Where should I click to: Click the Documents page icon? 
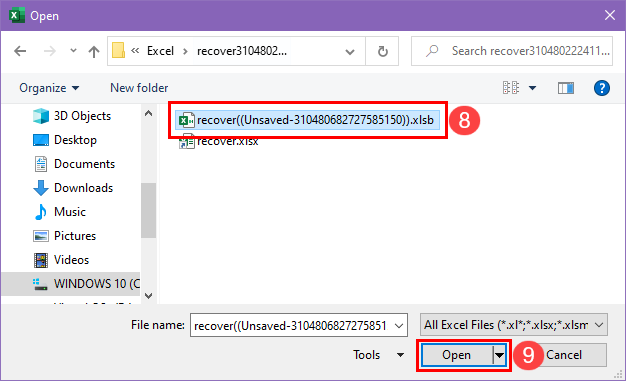41,164
